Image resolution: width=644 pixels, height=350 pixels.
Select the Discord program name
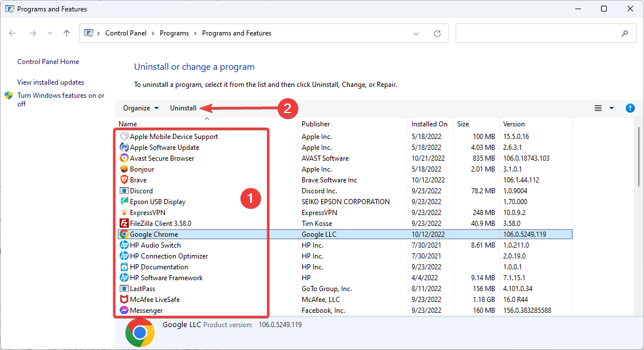[141, 191]
